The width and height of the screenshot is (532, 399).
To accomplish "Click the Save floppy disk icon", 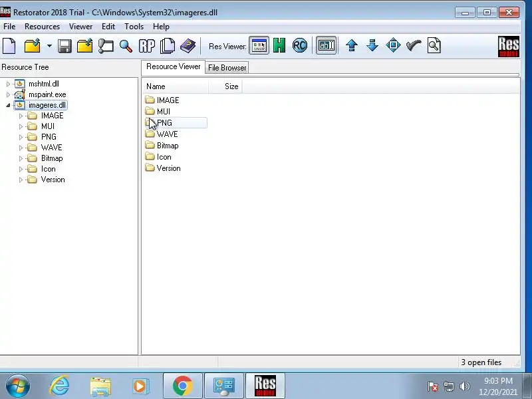I will [x=65, y=46].
